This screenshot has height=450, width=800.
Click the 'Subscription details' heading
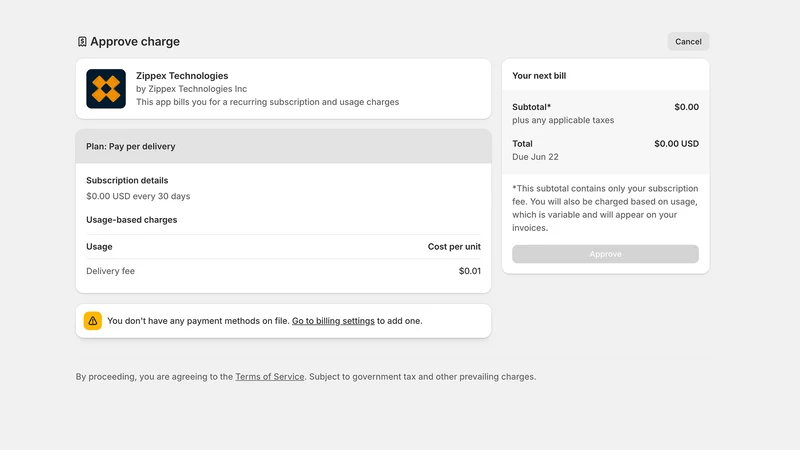click(x=127, y=180)
